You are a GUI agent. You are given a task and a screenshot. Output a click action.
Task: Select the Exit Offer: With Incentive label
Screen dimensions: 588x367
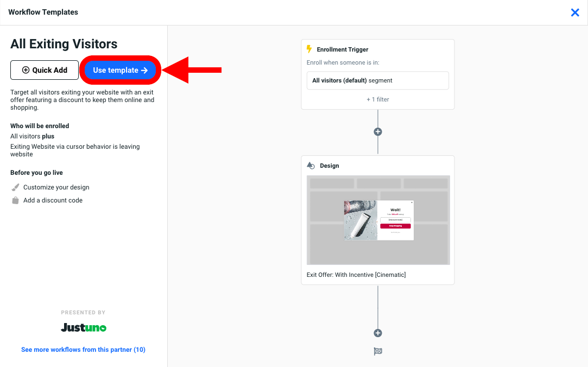[x=356, y=275]
